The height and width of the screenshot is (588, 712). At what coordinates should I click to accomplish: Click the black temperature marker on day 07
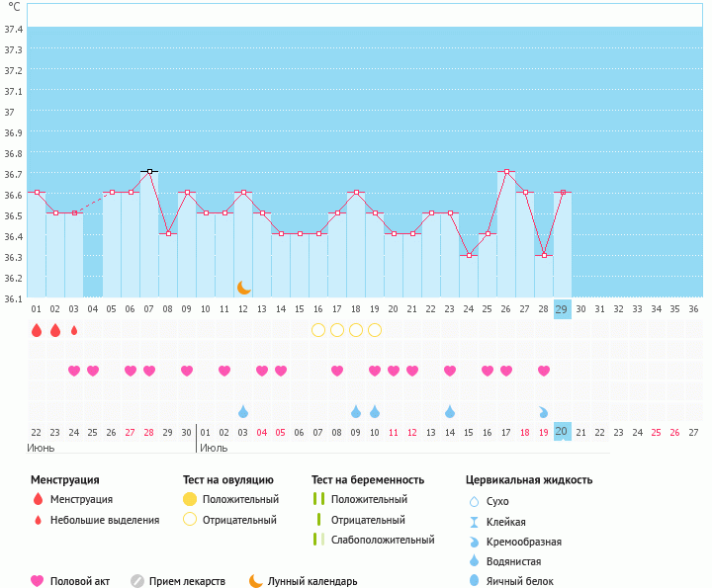(x=149, y=171)
